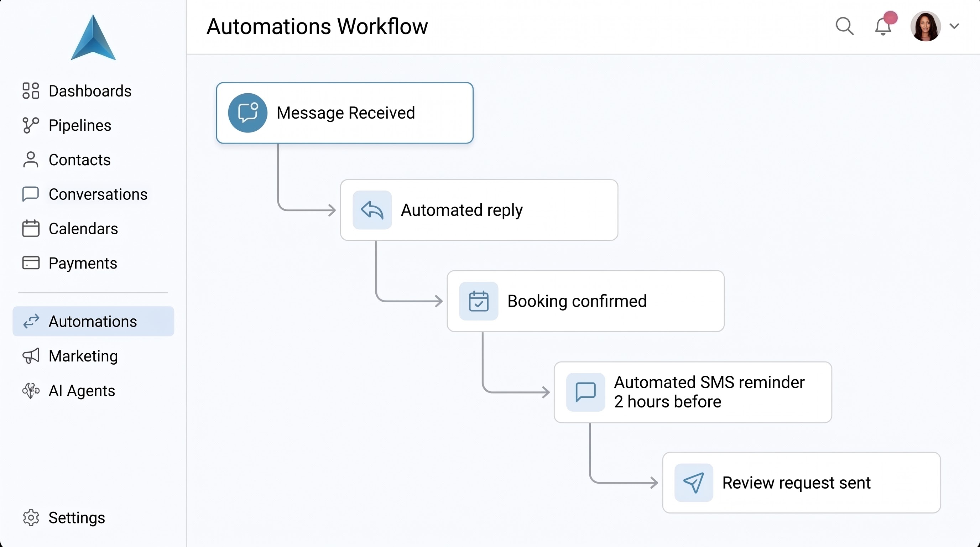Open notifications bell icon
The width and height of the screenshot is (980, 547).
pos(883,26)
